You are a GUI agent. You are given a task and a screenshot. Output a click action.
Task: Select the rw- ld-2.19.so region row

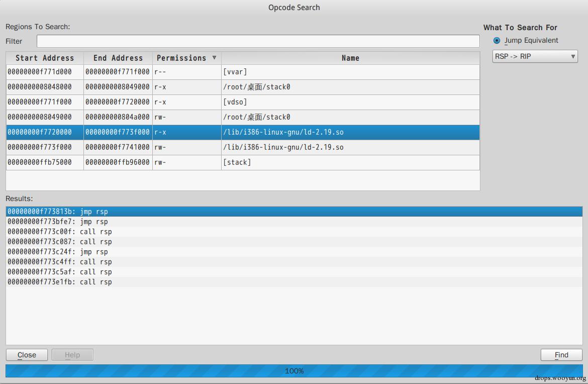243,147
